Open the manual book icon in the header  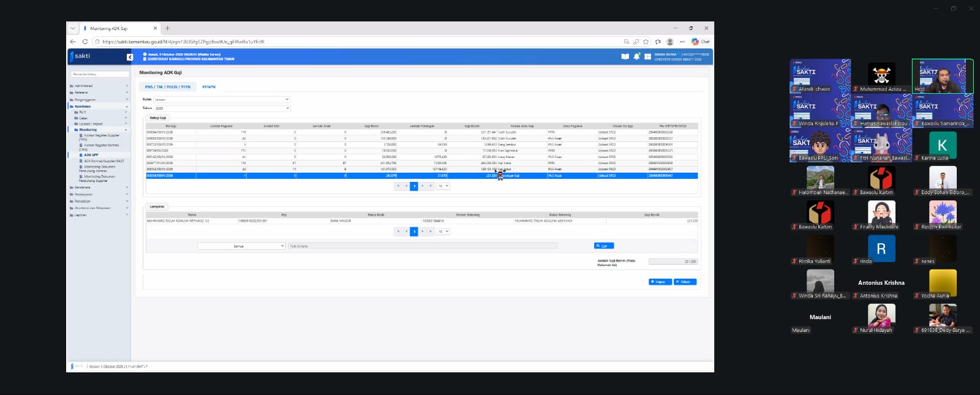point(625,56)
